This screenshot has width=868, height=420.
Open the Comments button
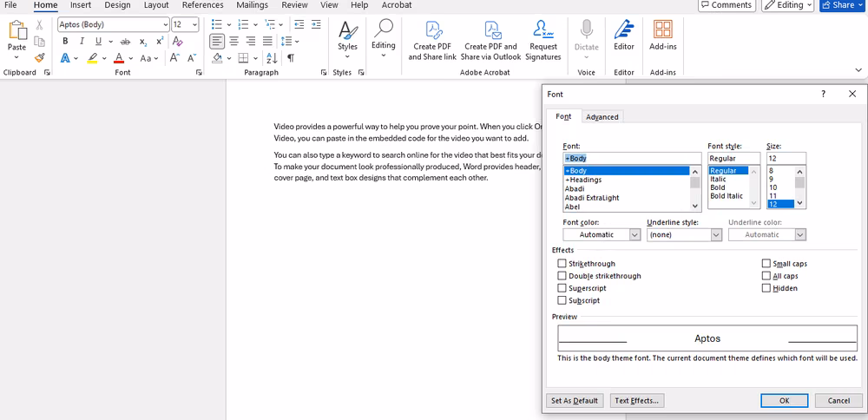point(727,5)
